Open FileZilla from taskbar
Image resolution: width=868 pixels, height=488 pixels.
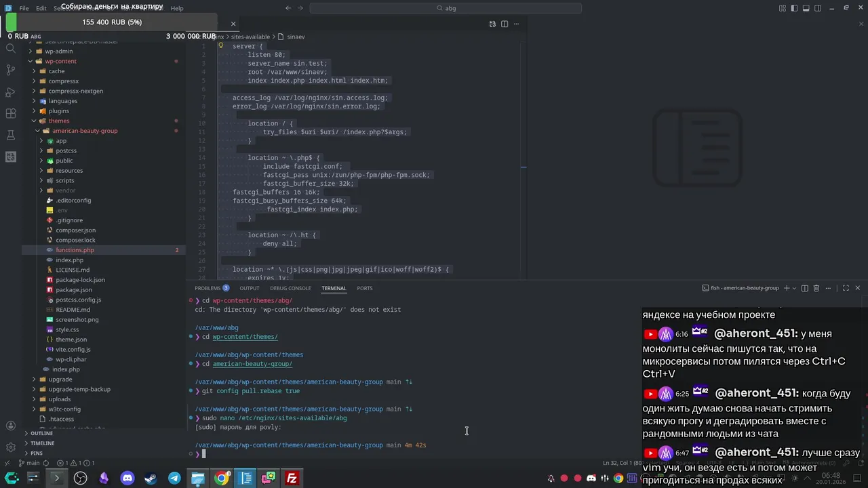click(292, 479)
